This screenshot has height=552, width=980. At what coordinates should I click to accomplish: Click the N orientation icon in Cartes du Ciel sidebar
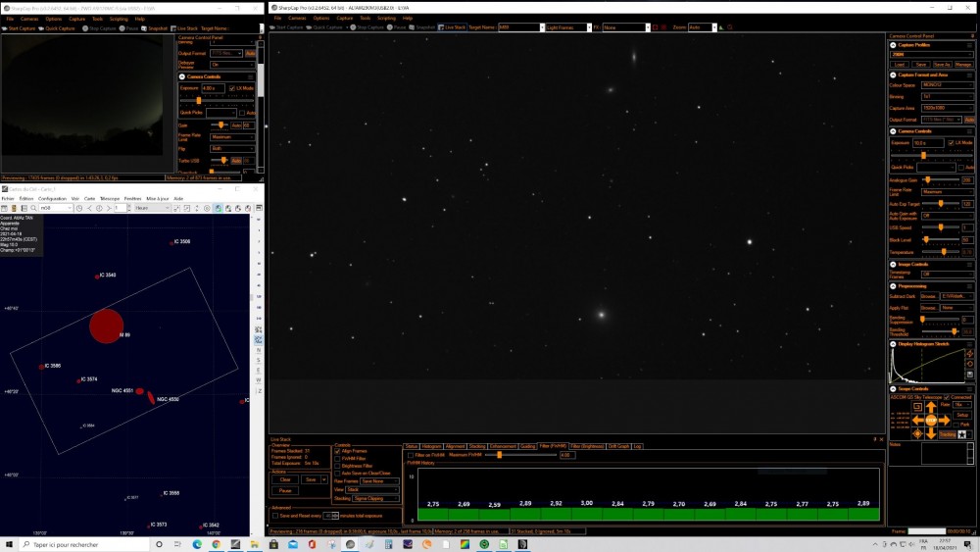tap(258, 351)
